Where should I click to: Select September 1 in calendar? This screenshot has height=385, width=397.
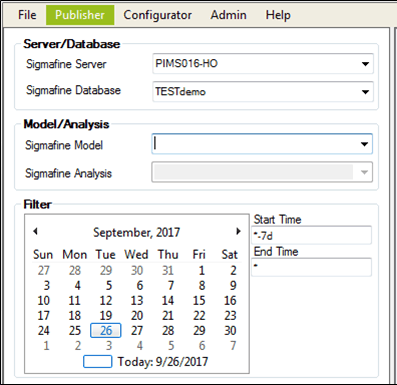pos(201,270)
